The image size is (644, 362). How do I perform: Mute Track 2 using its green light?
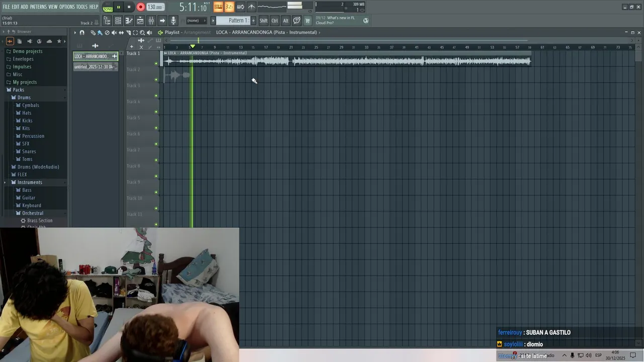156,79
